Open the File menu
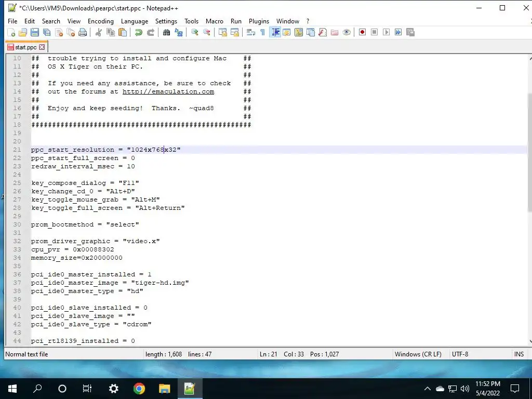This screenshot has height=399, width=532. click(x=12, y=21)
